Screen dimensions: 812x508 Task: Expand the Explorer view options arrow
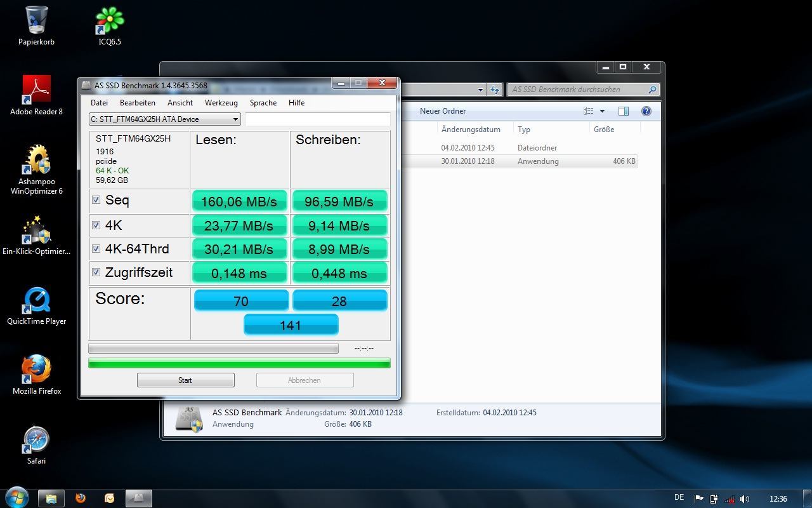coord(602,111)
